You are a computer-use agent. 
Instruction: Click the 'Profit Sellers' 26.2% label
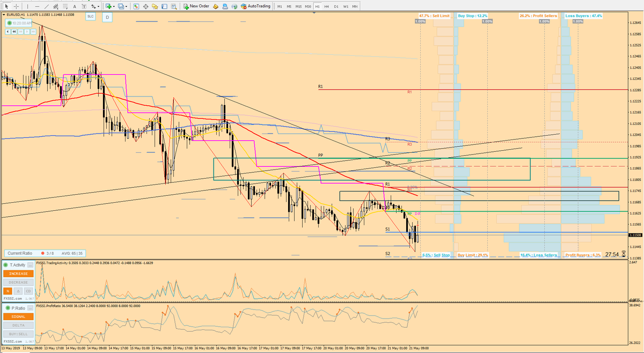coord(538,16)
